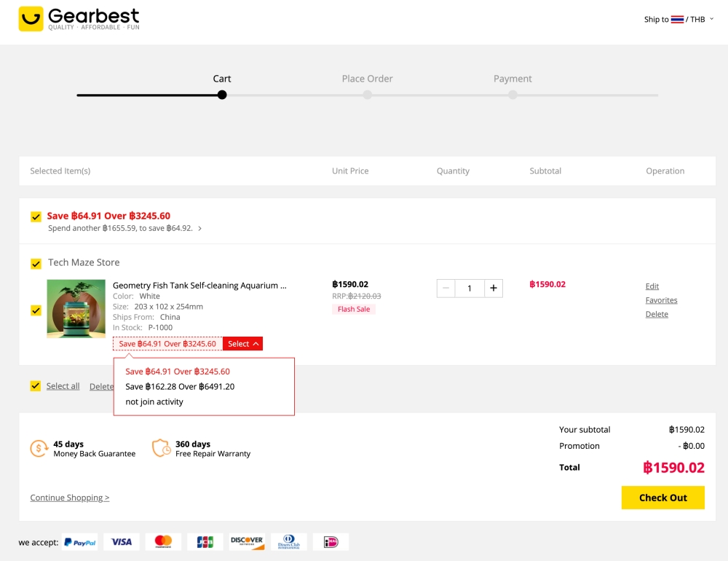Image resolution: width=728 pixels, height=561 pixels.
Task: Click the 'Operation' column header
Action: point(665,171)
